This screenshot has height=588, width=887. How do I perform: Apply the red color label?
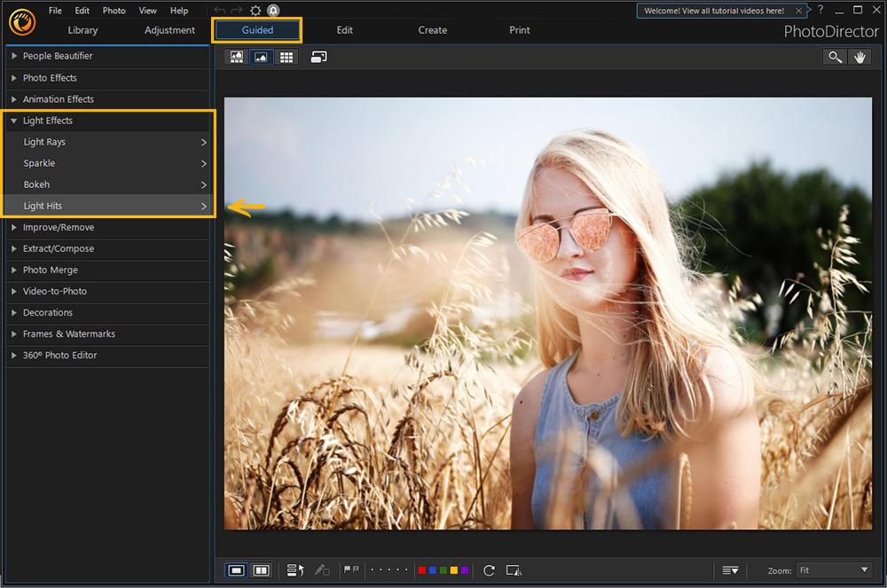pos(423,569)
